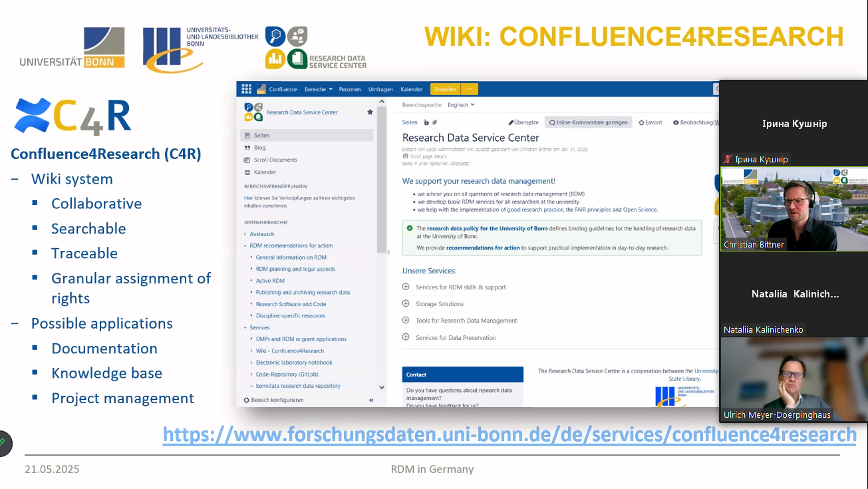
Task: Open the Englisch language dropdown
Action: 461,104
